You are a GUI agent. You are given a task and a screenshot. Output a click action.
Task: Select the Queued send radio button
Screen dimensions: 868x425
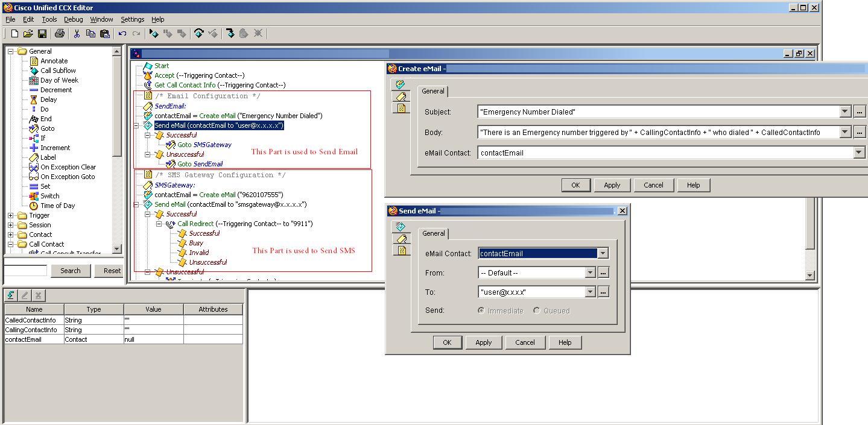[537, 311]
